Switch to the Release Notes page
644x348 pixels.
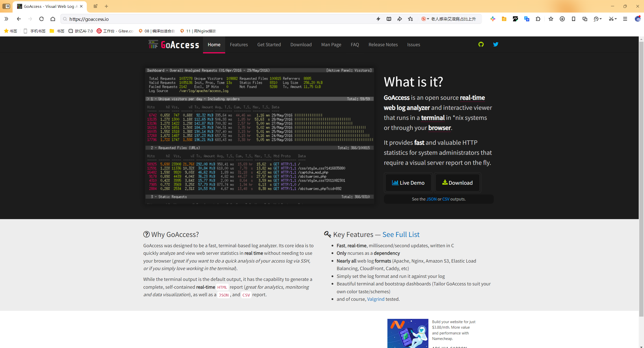pyautogui.click(x=383, y=44)
